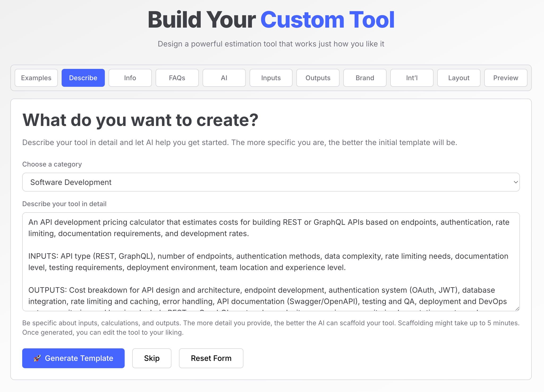
Task: Open the FAQs tab
Action: [177, 78]
